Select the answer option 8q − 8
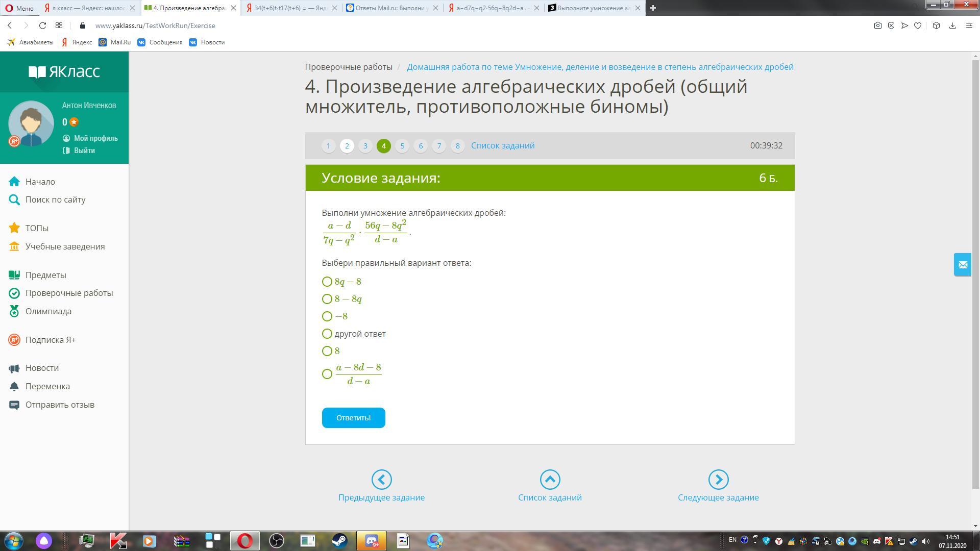Screen dimensions: 980x551 [327, 282]
